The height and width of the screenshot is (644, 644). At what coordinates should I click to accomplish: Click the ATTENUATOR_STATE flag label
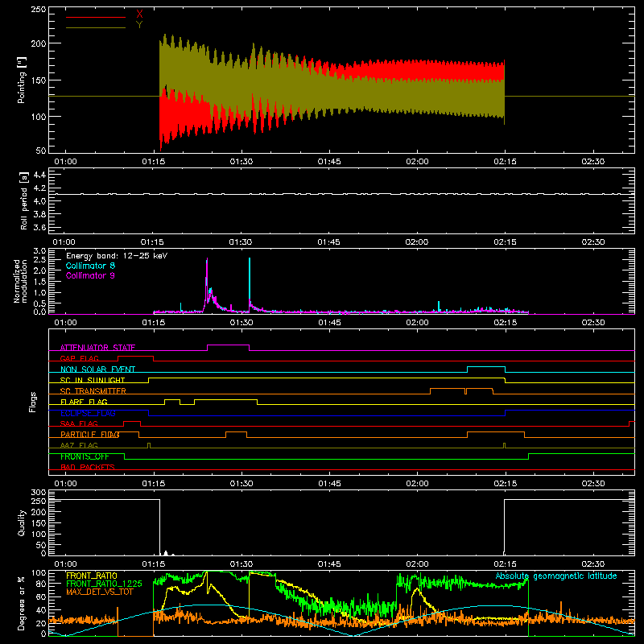[97, 348]
